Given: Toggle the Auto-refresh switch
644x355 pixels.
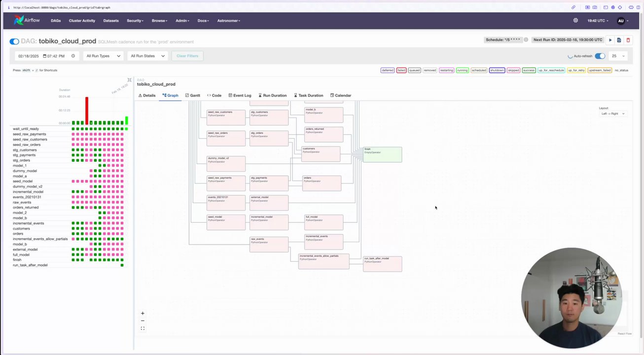Looking at the screenshot, I should point(600,56).
